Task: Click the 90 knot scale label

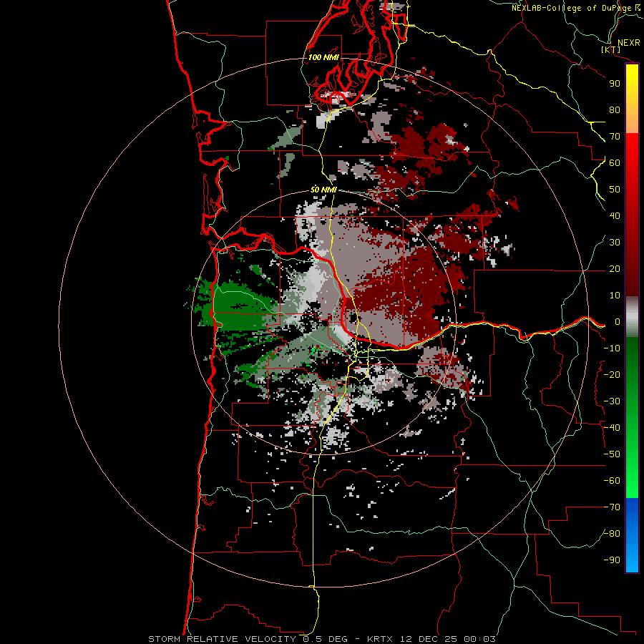Action: click(615, 84)
